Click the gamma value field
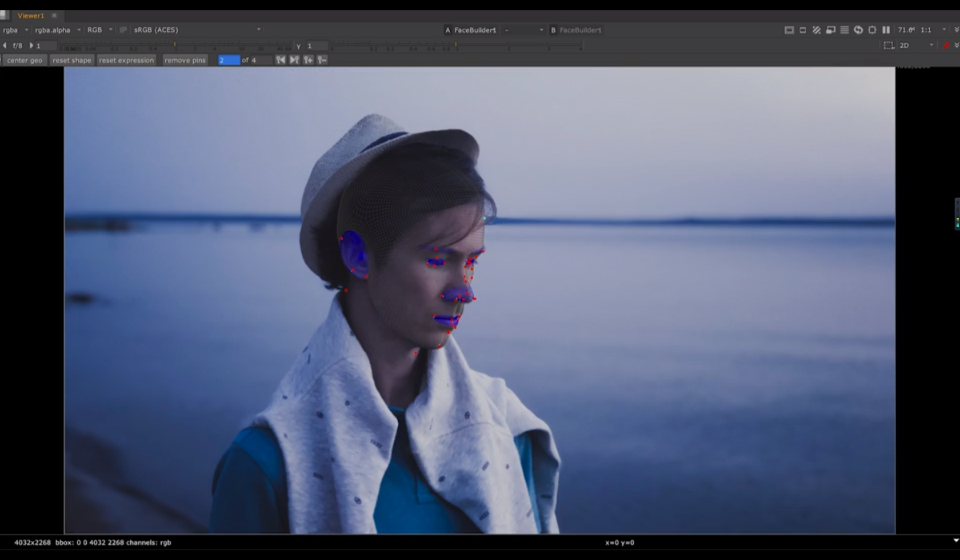Image resolution: width=960 pixels, height=560 pixels. tap(317, 46)
